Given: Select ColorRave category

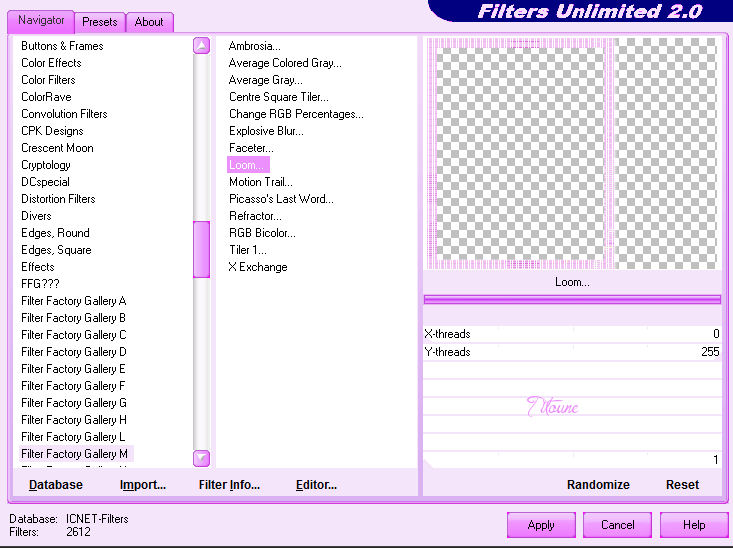Looking at the screenshot, I should click(x=46, y=97).
